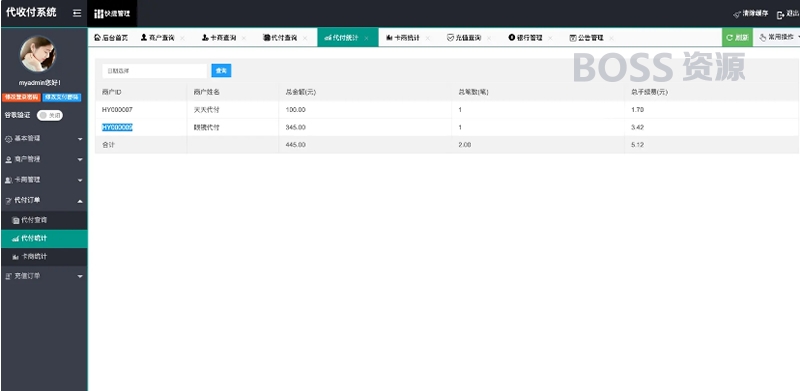
Task: Click the 商户ID column header
Action: click(x=111, y=92)
